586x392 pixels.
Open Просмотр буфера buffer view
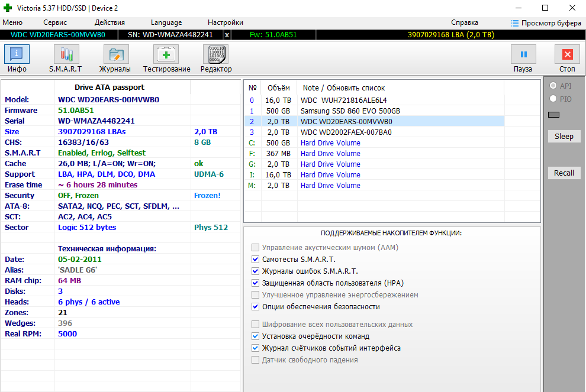546,23
